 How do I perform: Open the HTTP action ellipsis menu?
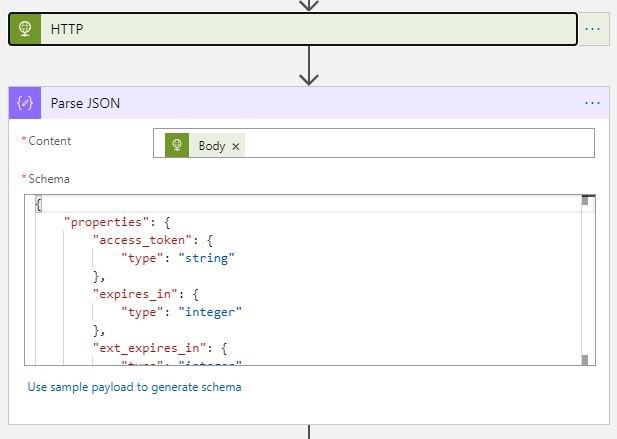pyautogui.click(x=593, y=29)
